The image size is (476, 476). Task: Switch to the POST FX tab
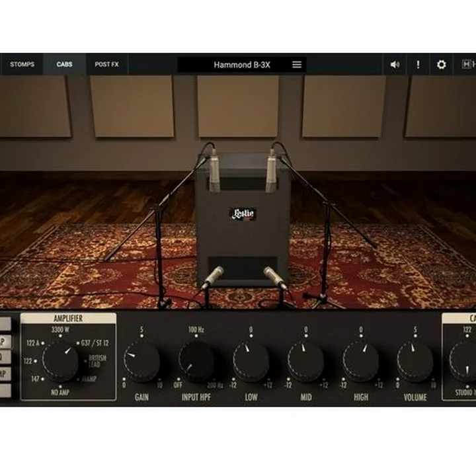[x=106, y=64]
